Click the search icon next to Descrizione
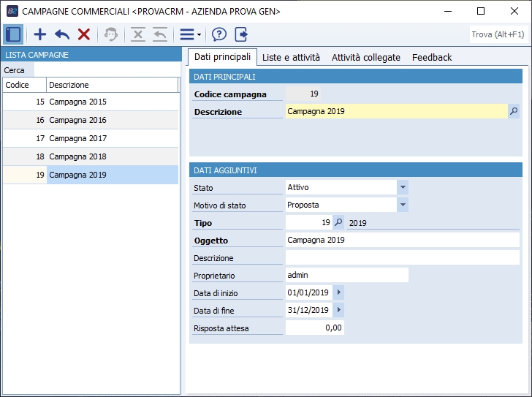532x397 pixels. (514, 111)
